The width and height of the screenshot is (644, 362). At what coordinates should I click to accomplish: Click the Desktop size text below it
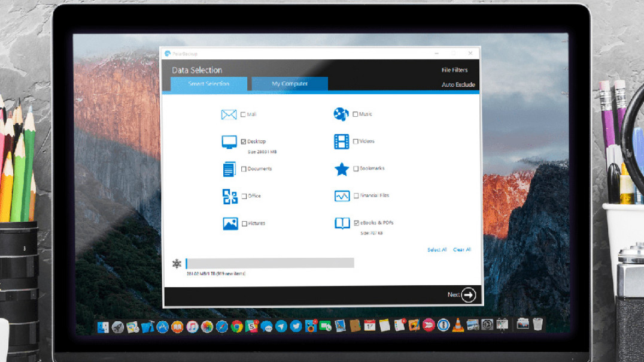pos(262,152)
